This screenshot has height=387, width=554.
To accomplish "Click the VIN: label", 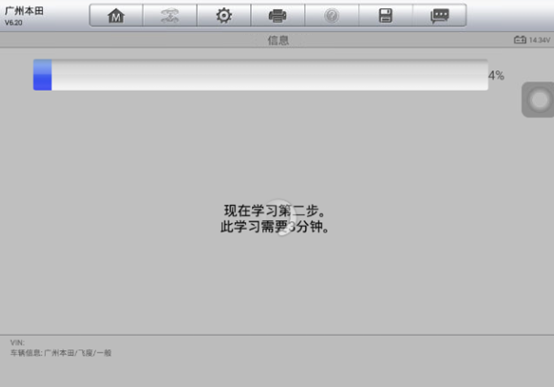I will [17, 342].
